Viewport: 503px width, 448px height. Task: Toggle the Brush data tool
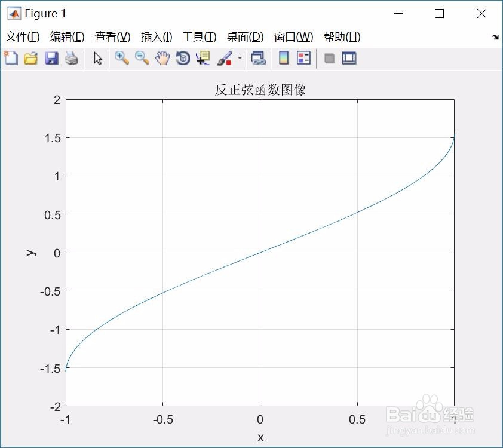coord(225,59)
